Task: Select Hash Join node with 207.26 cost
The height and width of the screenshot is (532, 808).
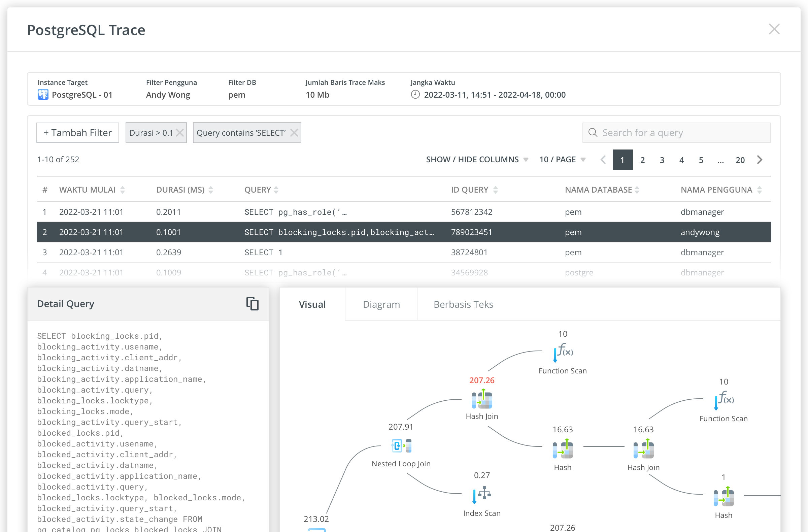Action: tap(481, 400)
